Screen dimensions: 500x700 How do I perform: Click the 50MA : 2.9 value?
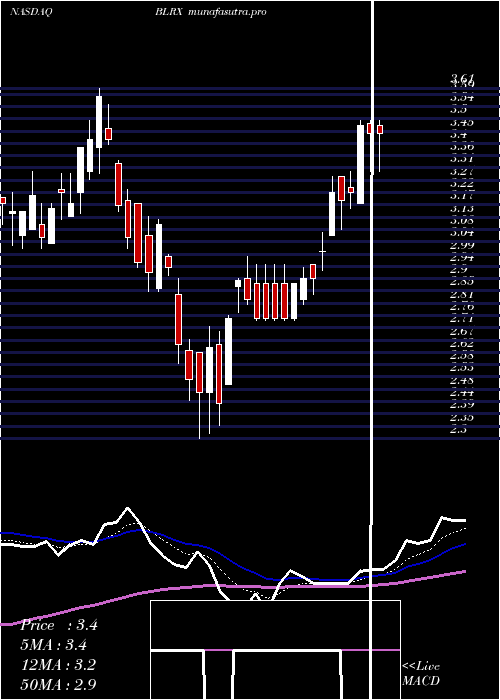58,684
